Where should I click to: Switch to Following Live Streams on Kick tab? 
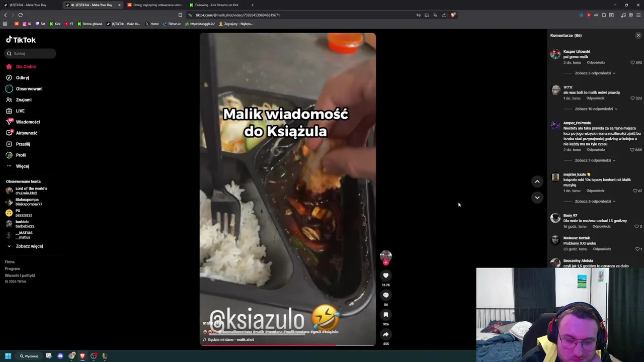[216, 5]
